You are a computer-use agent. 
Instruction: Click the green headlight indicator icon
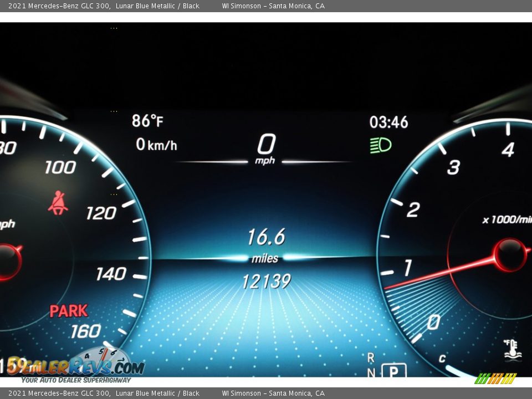380,145
